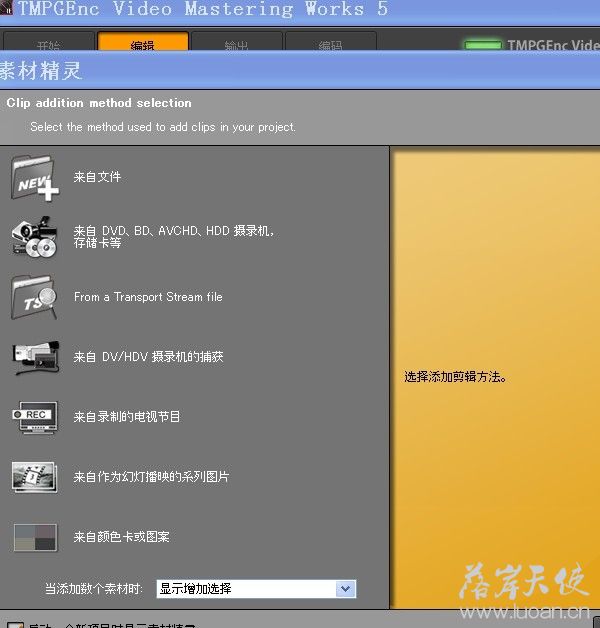
Task: Switch to the 开始 tab
Action: [x=49, y=41]
